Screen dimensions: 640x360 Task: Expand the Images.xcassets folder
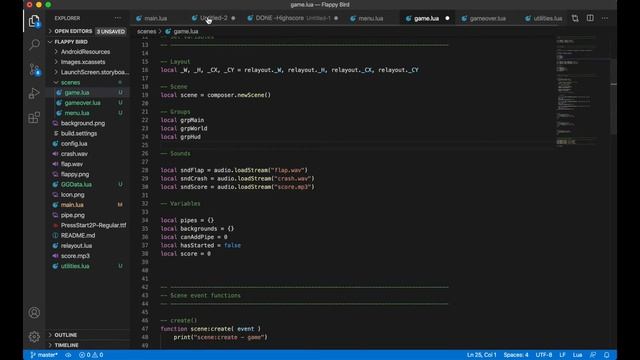click(x=82, y=62)
